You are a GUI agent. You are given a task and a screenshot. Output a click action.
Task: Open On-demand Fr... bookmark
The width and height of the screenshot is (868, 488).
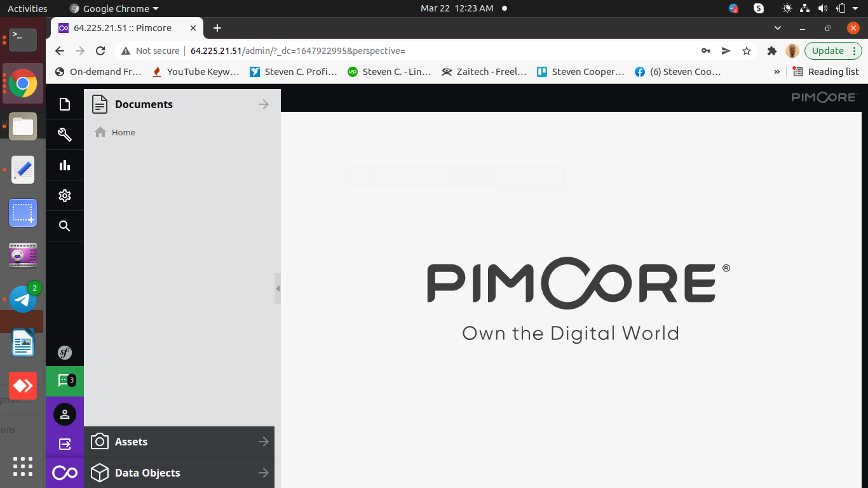(x=98, y=72)
